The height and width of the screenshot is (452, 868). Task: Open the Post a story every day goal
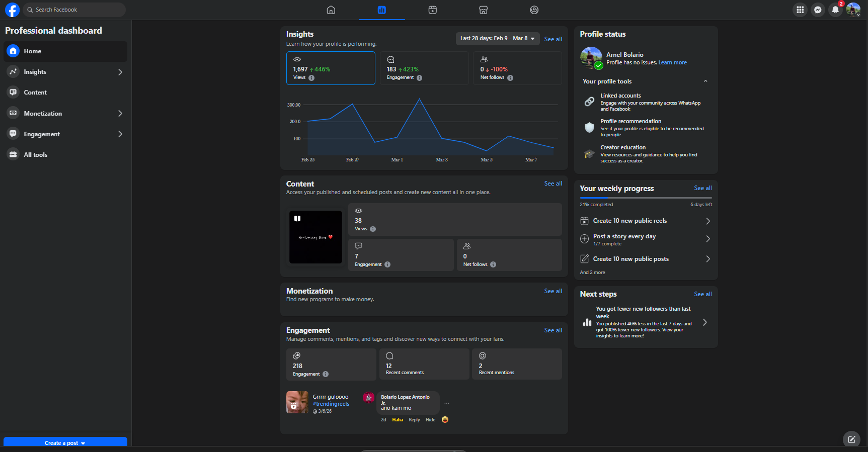pyautogui.click(x=646, y=239)
